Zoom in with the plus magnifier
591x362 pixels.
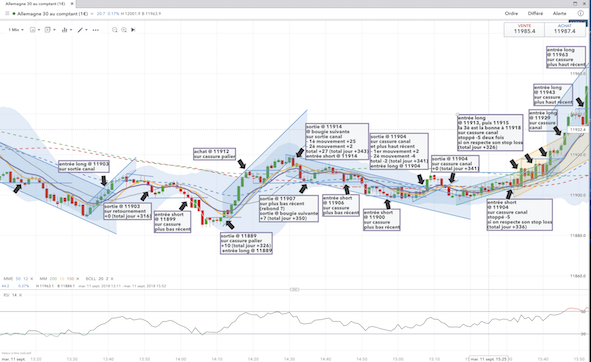click(124, 30)
